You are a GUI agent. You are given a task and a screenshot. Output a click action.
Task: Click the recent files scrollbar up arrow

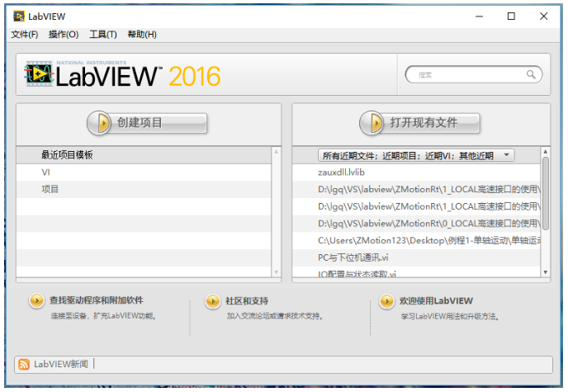coord(545,151)
